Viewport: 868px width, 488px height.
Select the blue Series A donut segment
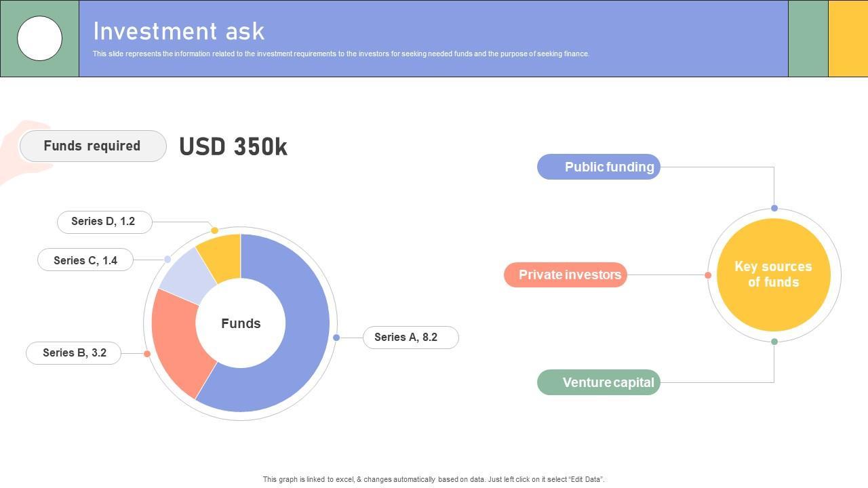pos(298,339)
